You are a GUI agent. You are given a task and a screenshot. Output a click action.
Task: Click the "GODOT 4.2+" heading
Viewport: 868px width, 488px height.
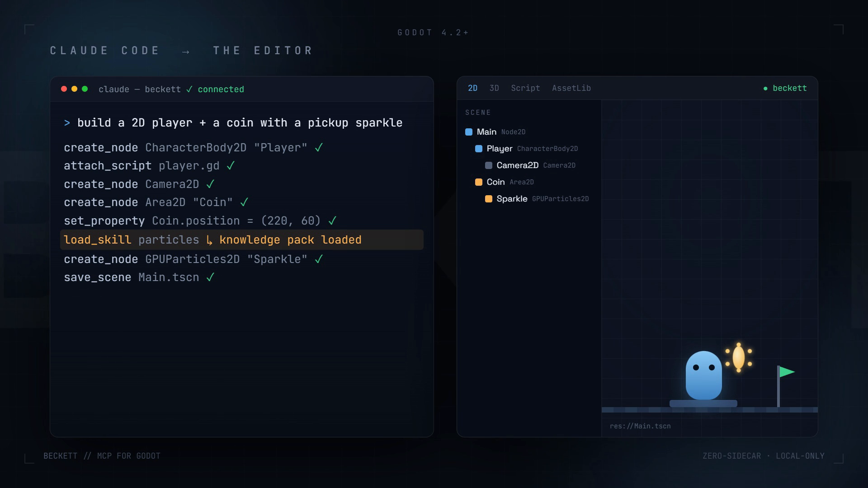tap(433, 33)
